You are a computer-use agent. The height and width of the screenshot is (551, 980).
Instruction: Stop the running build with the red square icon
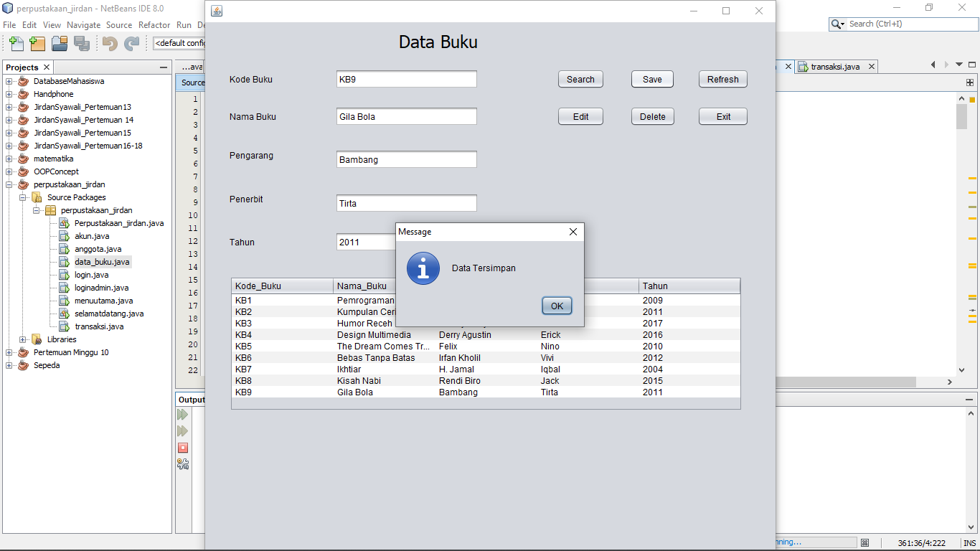pyautogui.click(x=183, y=448)
